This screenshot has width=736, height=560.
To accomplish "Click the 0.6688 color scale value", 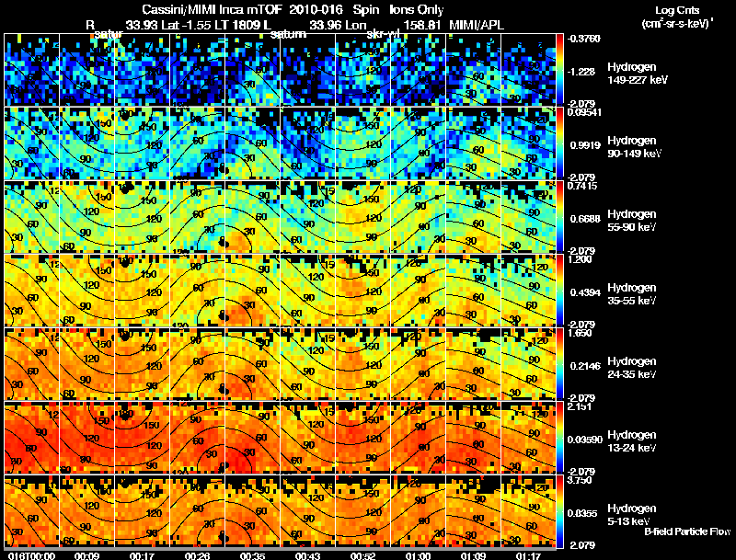I will click(585, 219).
